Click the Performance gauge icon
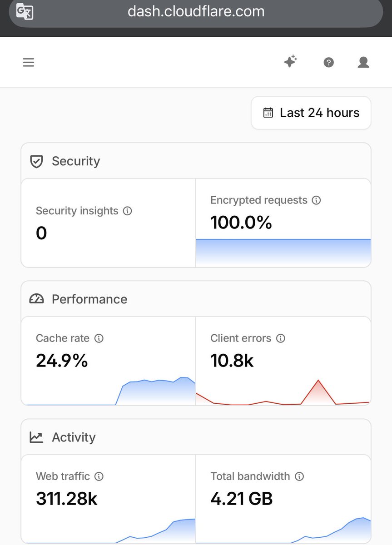 pos(36,299)
